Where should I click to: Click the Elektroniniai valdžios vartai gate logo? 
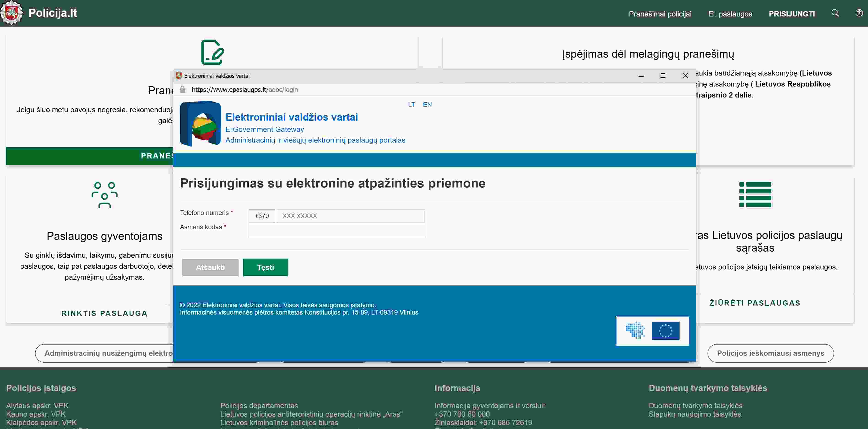(x=200, y=123)
